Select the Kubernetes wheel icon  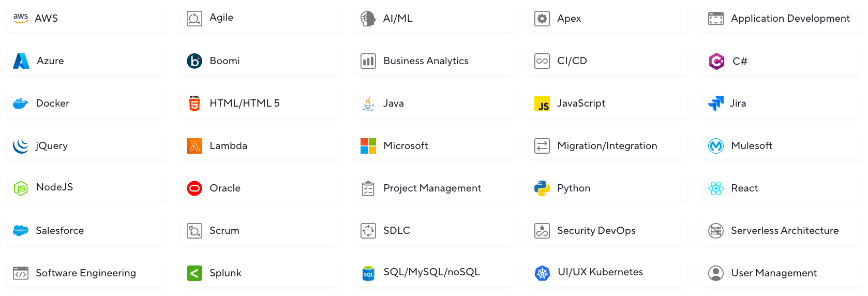click(542, 273)
